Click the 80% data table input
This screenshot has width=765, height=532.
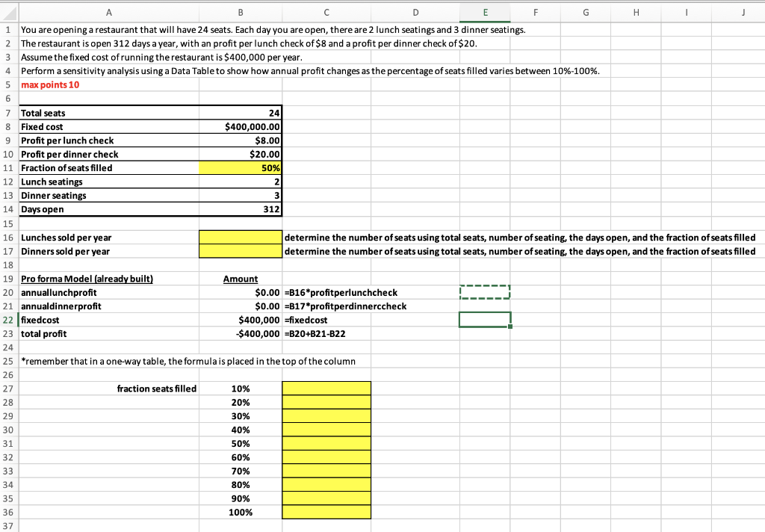[x=241, y=485]
